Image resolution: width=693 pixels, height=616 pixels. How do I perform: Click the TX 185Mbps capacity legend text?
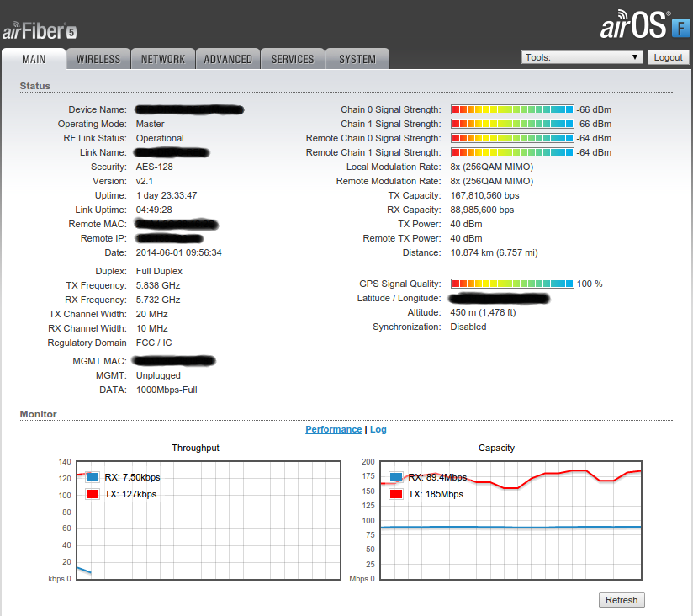tap(436, 494)
